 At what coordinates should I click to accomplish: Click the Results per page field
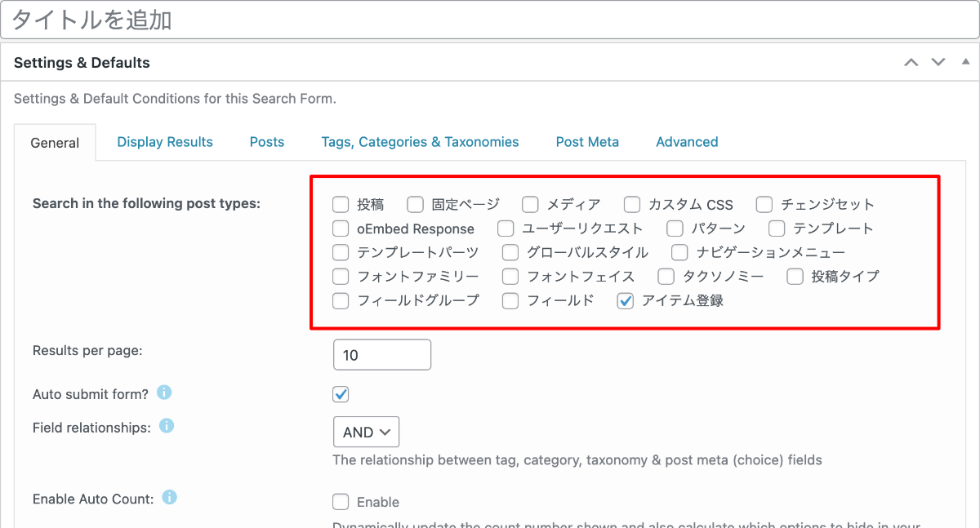381,355
